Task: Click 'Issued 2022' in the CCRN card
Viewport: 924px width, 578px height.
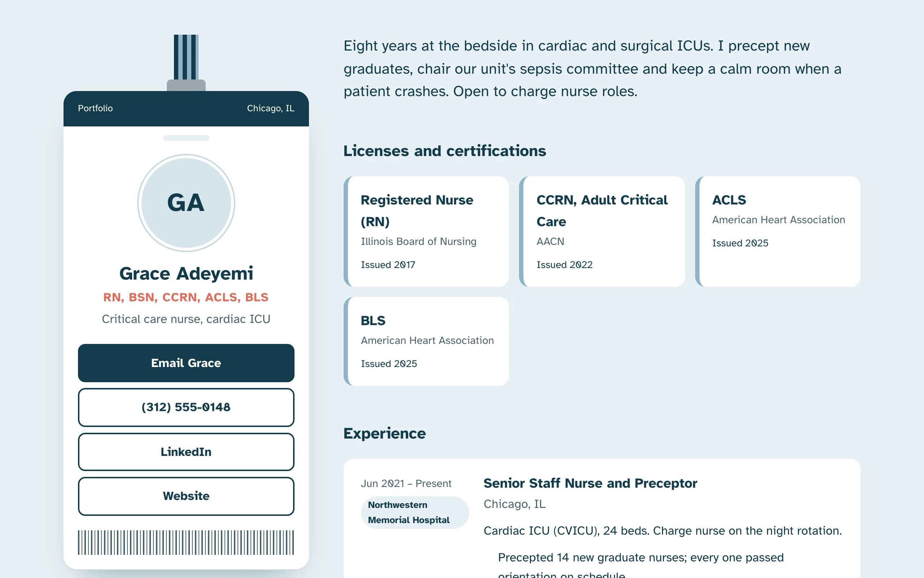Action: 565,264
